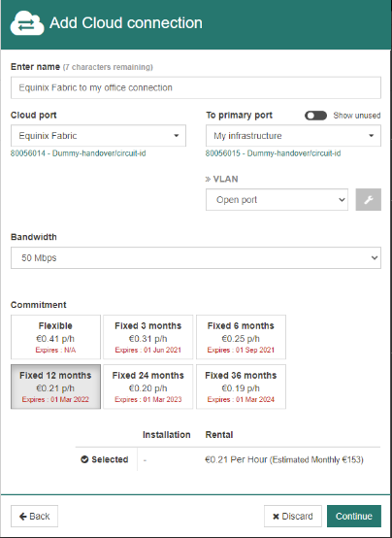
Task: Choose the Fixed 3 months commitment
Action: [x=148, y=337]
